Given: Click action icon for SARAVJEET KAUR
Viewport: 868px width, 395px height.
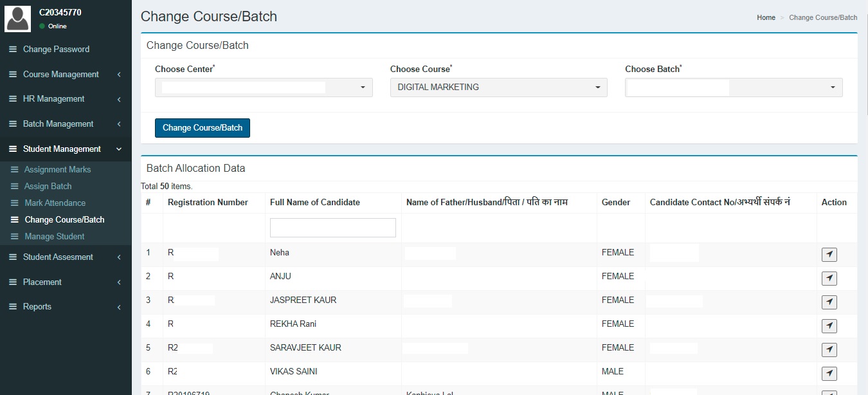Looking at the screenshot, I should (829, 350).
